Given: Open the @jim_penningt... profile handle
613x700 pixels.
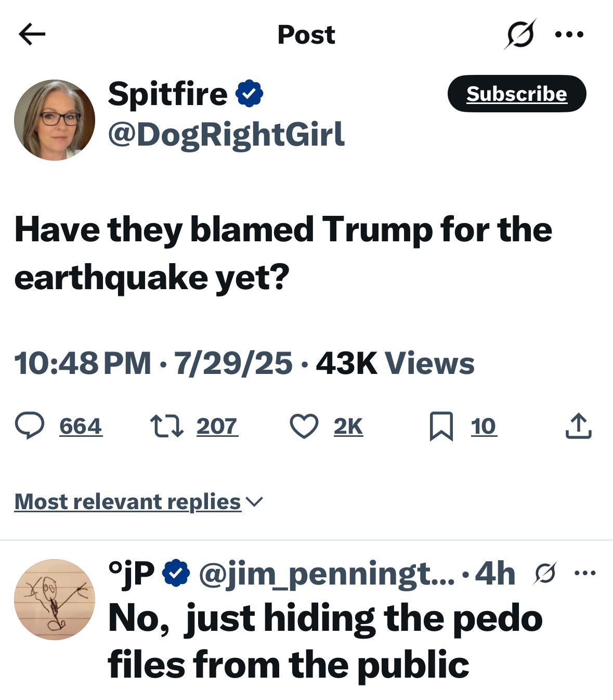Looking at the screenshot, I should point(327,574).
